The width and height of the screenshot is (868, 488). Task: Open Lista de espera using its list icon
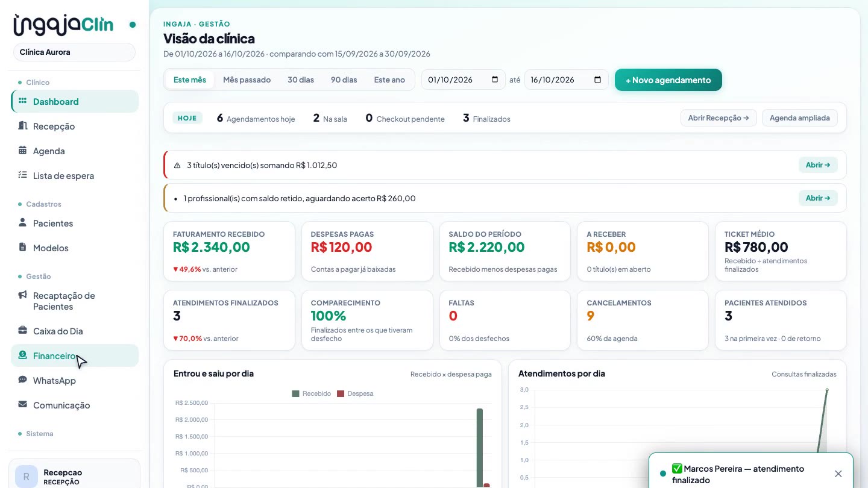(x=23, y=175)
